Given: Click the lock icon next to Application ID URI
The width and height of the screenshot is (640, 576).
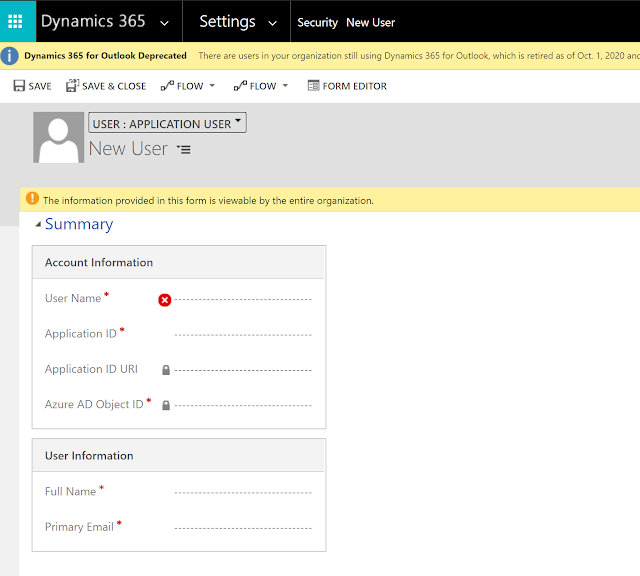Looking at the screenshot, I should [x=166, y=370].
